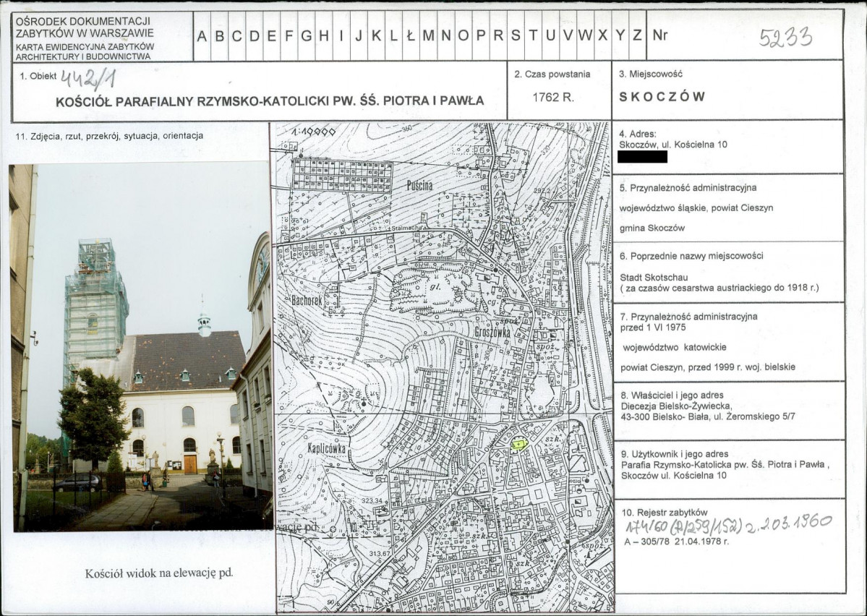Image resolution: width=867 pixels, height=616 pixels.
Task: Select the church name title text
Action: point(270,100)
